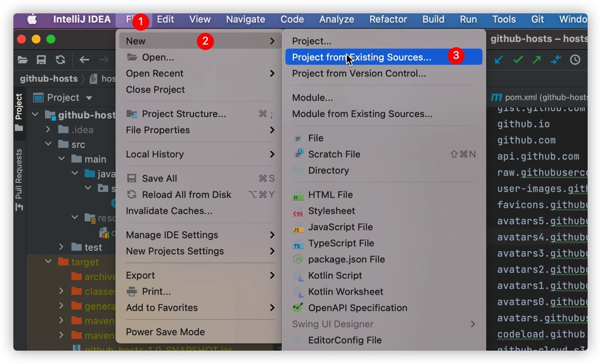
Task: Click the Git Commit green checkmark
Action: point(518,60)
